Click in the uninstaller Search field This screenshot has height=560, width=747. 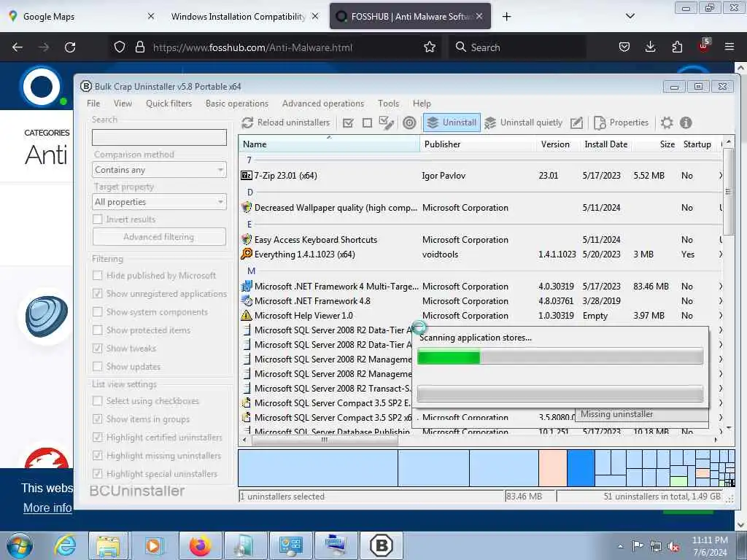[x=159, y=138]
